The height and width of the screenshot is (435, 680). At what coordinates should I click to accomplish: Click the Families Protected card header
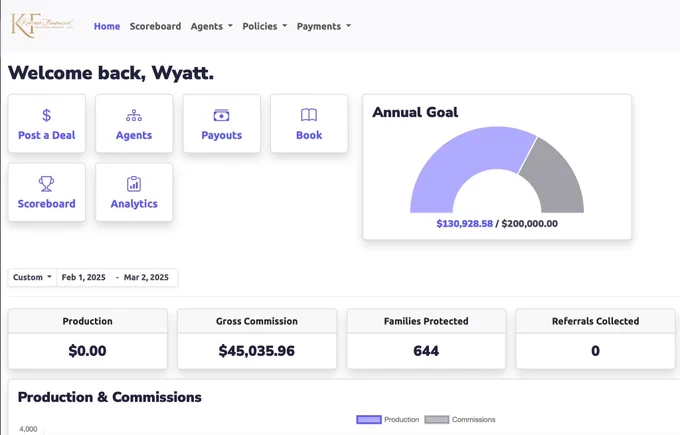pos(426,321)
